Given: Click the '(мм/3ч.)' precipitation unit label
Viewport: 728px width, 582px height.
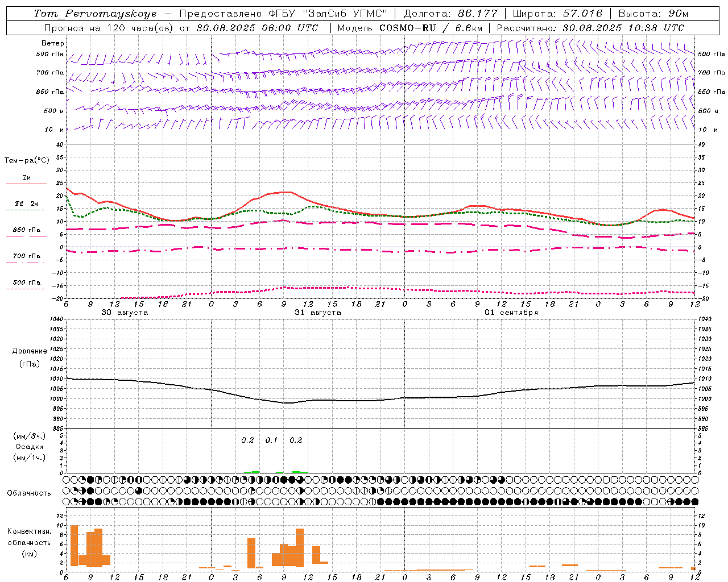Looking at the screenshot, I should 30,436.
